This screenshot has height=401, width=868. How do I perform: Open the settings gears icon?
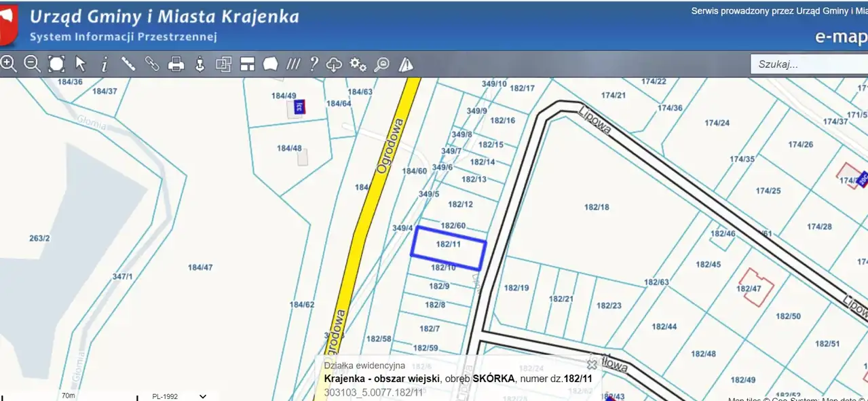pos(358,64)
